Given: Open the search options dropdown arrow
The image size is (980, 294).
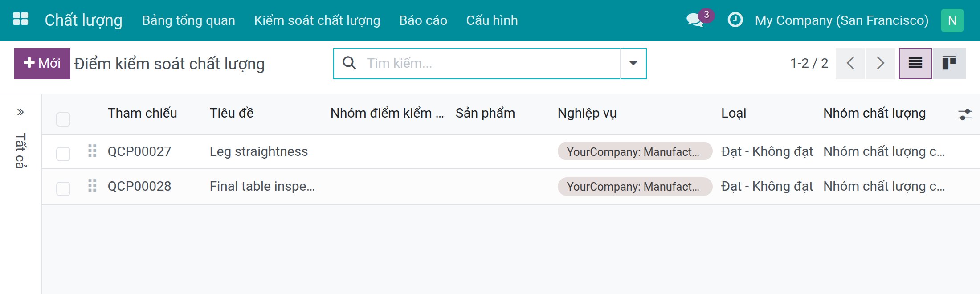Looking at the screenshot, I should (633, 63).
